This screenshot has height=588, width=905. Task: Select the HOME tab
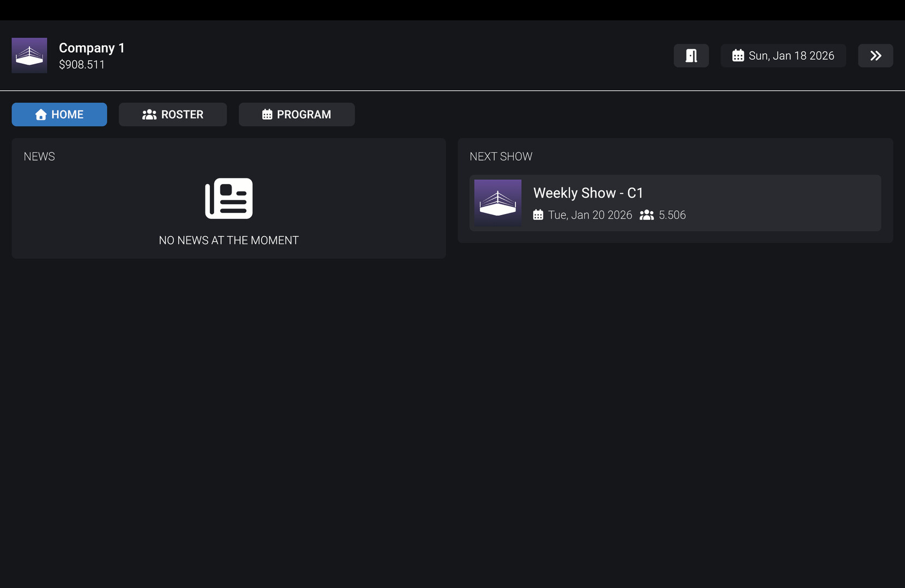[x=59, y=114]
